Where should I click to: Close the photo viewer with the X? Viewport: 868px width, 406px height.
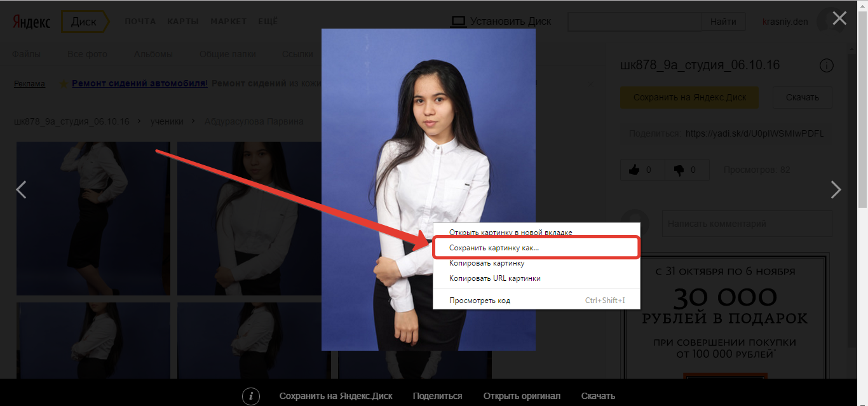point(839,18)
